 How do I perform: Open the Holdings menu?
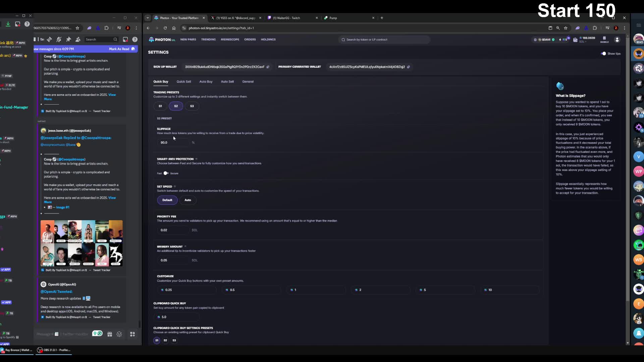coord(268,40)
